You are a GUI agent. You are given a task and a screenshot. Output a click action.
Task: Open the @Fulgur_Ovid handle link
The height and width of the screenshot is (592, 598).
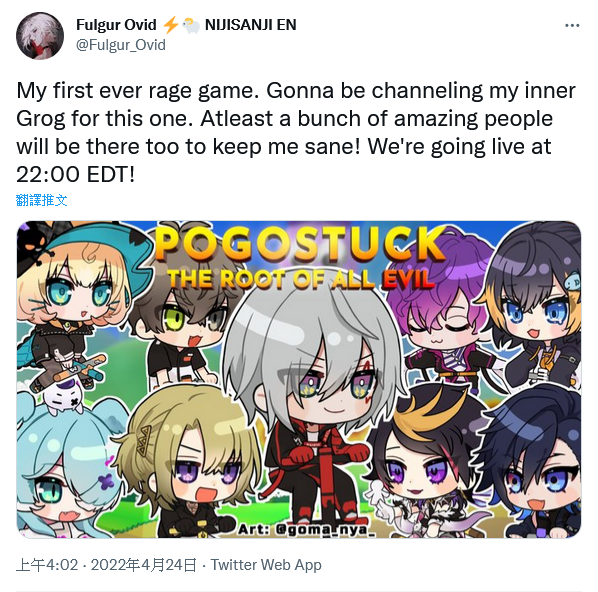coord(121,45)
